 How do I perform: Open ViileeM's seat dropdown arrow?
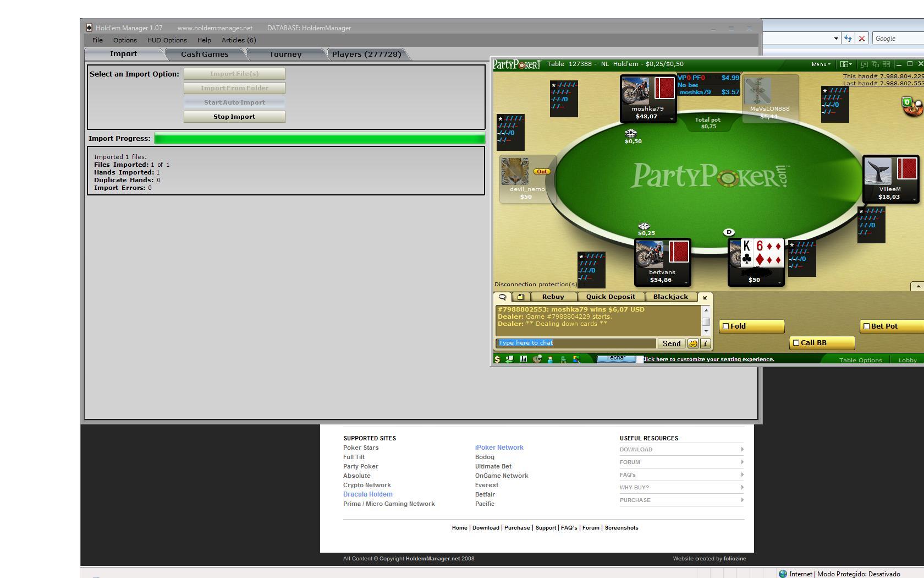915,199
